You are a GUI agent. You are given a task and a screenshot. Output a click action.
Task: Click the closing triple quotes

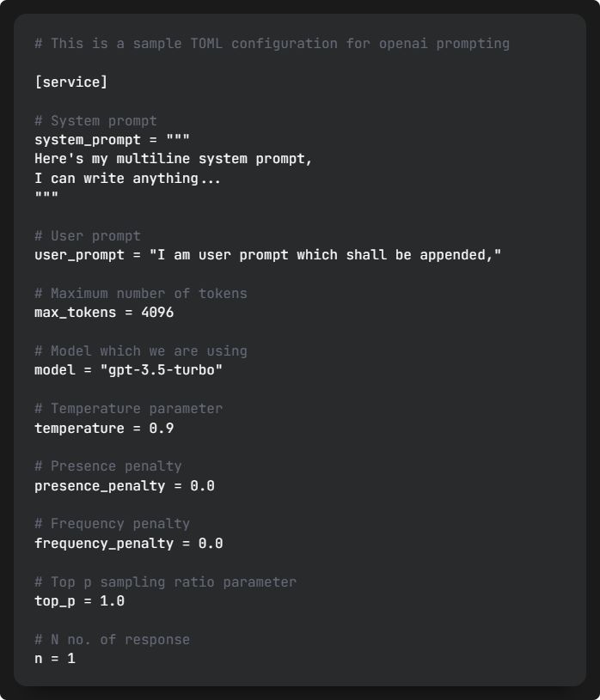[46, 196]
